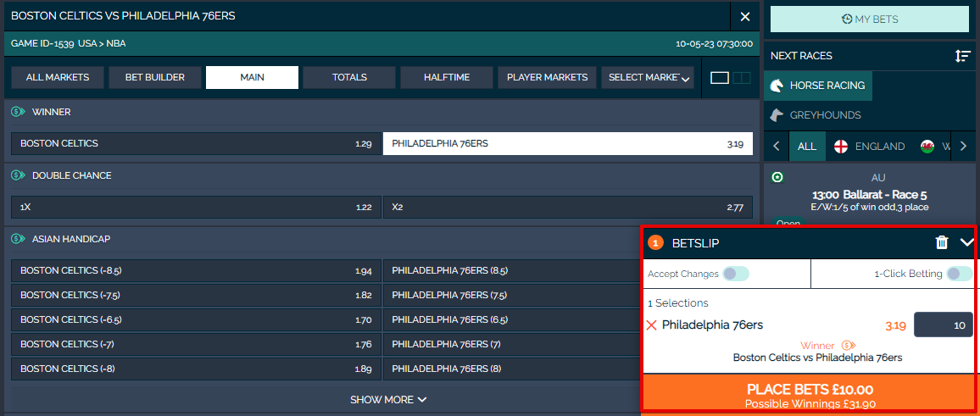Select Double Chance 1X at 1.22
Viewport: 980px width, 416px height.
click(x=196, y=207)
